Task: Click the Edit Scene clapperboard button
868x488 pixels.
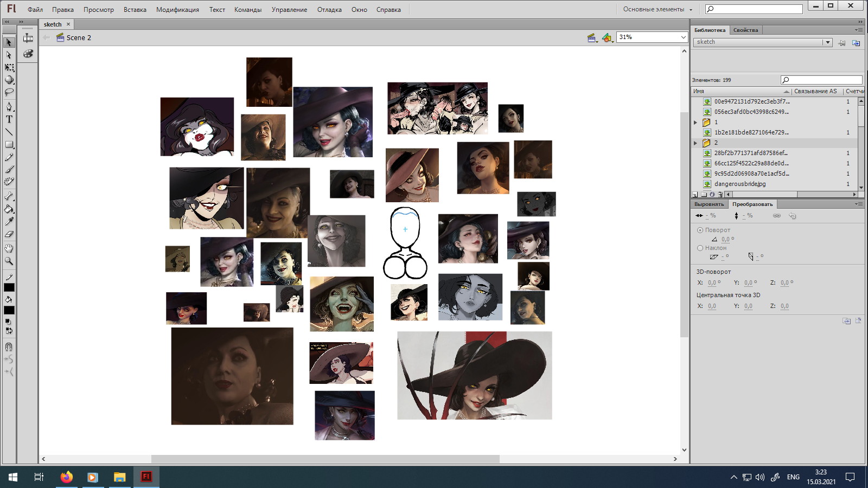Action: (592, 37)
